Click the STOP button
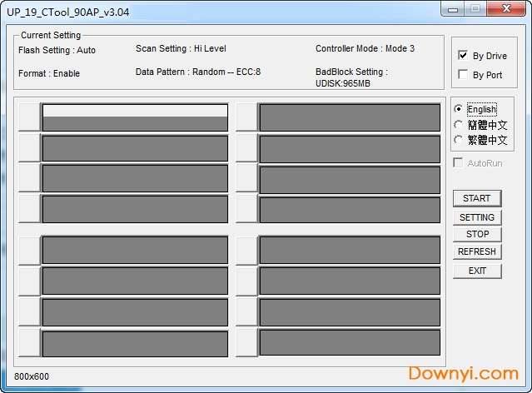 (x=477, y=235)
